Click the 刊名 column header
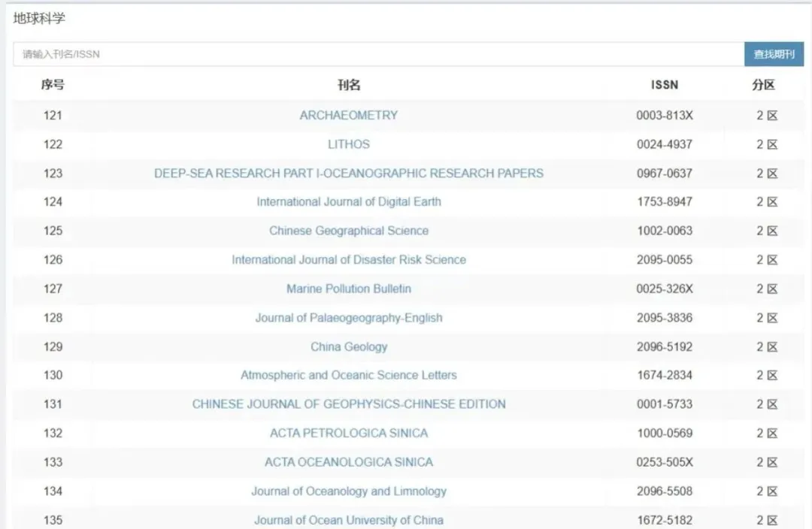Screen dimensions: 812x529 [x=349, y=85]
